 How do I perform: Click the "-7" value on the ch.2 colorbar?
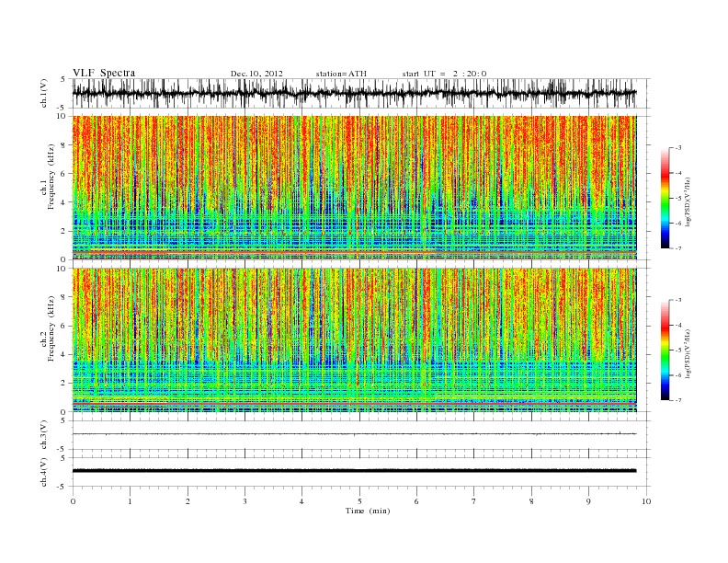[678, 400]
